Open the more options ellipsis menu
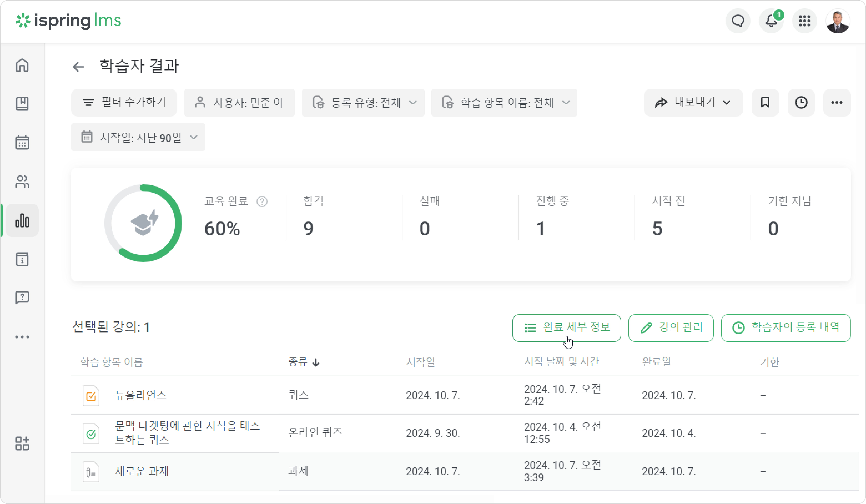Screen dimensions: 866x504 coord(837,102)
